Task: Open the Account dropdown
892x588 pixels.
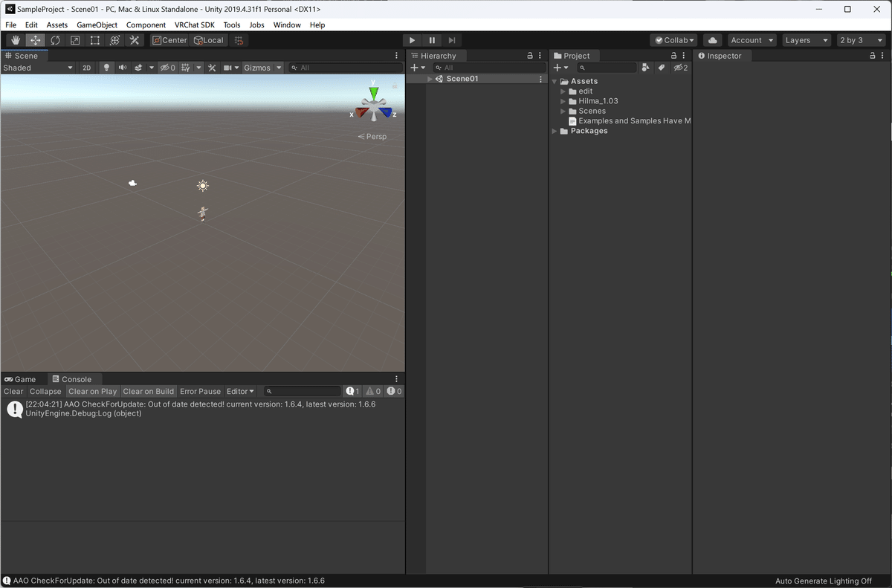Action: 752,40
